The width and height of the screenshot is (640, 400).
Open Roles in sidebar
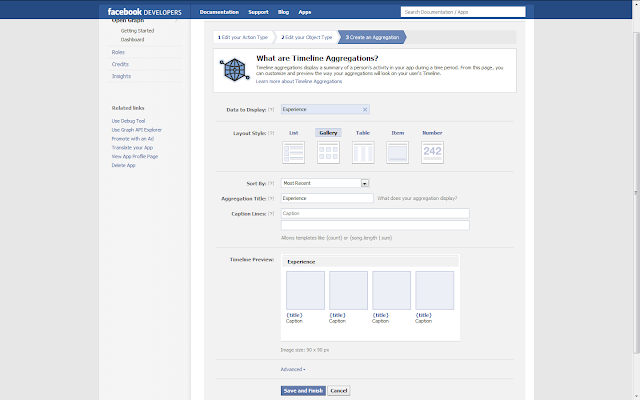(x=118, y=52)
